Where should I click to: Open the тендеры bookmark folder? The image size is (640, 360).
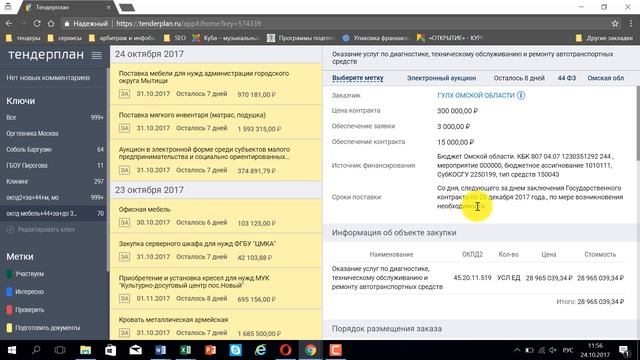[x=24, y=38]
